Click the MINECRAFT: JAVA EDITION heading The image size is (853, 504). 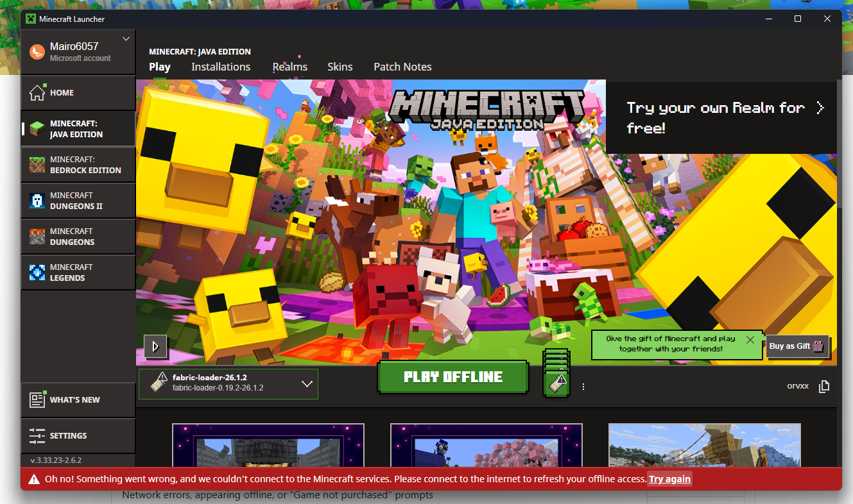click(200, 51)
